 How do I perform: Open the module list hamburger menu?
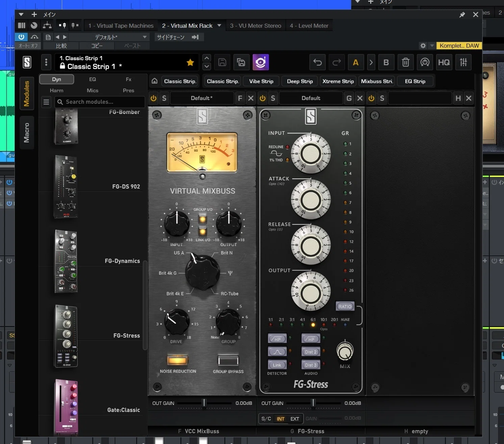click(46, 102)
